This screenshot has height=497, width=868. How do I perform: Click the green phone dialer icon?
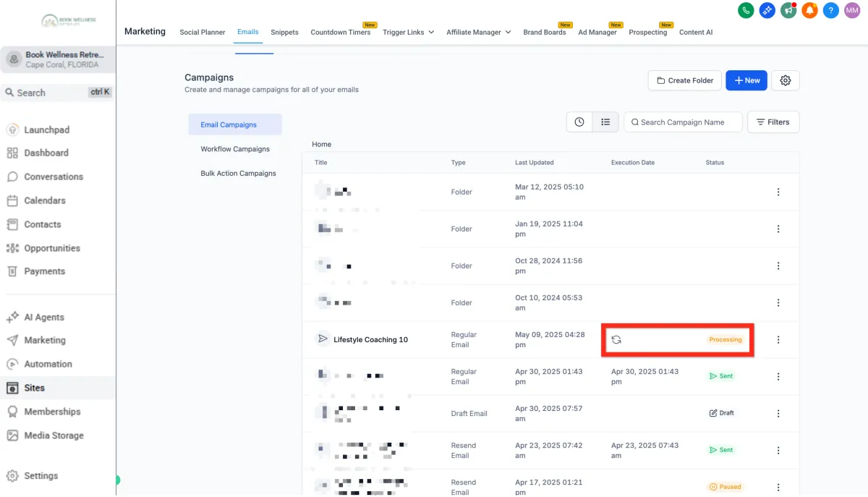[x=746, y=11]
